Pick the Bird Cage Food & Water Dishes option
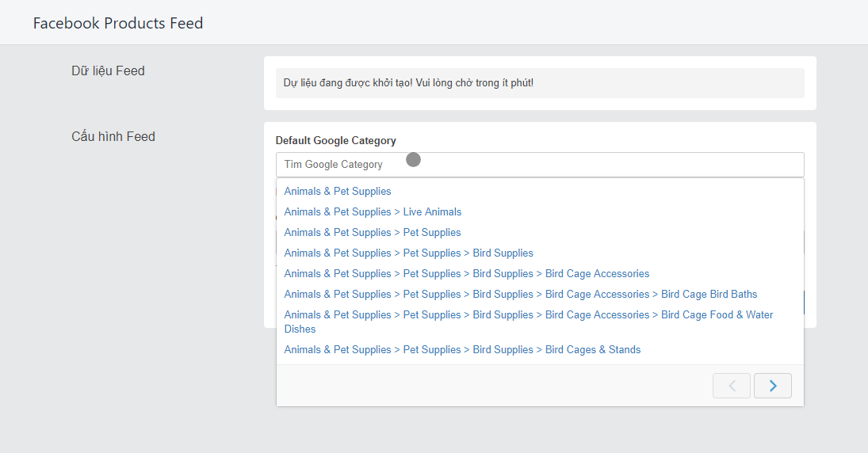868x453 pixels. point(529,322)
